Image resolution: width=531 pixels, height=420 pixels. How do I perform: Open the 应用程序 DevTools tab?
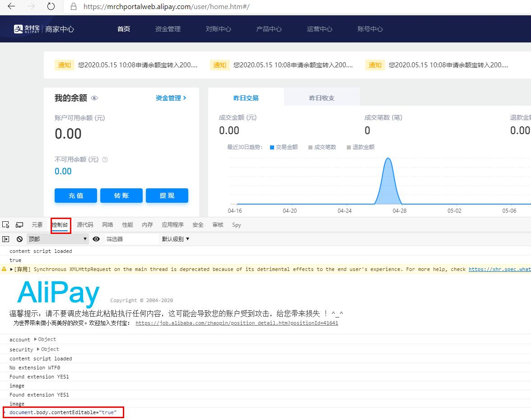[172, 225]
